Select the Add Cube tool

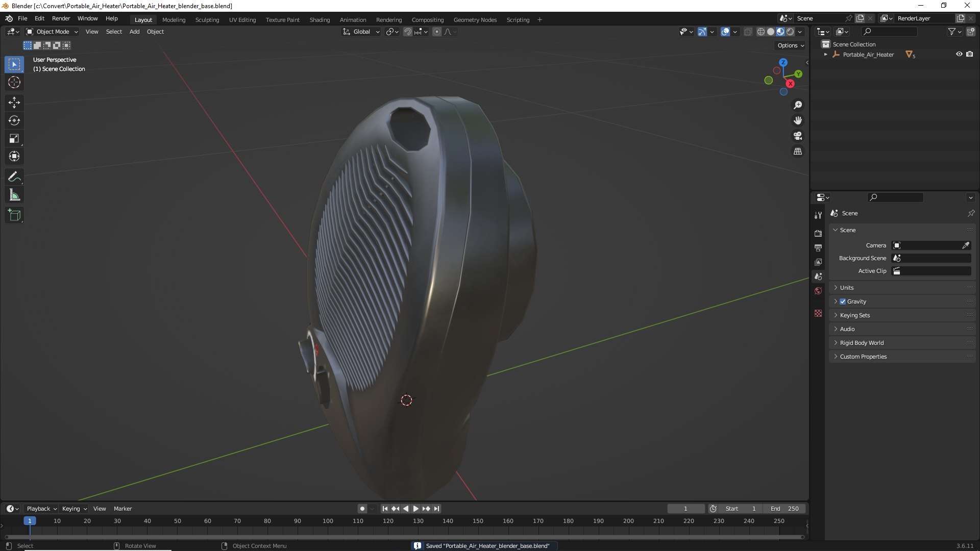click(x=14, y=215)
